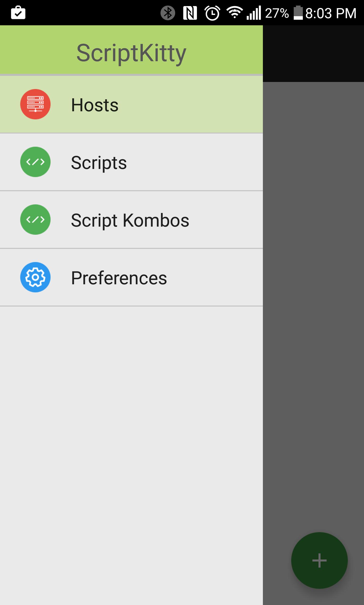Tap the green Script Kombos code icon
The height and width of the screenshot is (605, 364).
click(35, 220)
